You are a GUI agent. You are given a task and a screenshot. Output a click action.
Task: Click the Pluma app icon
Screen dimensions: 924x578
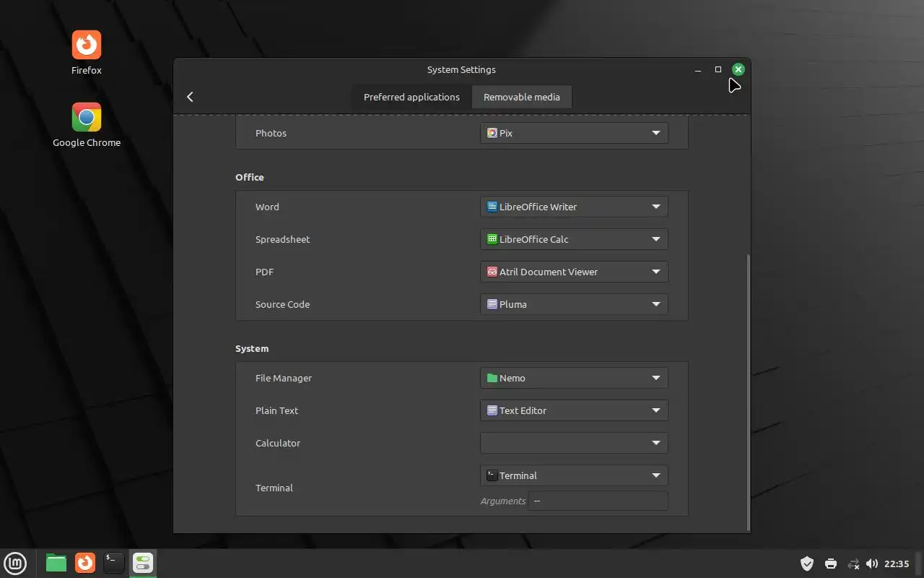click(x=492, y=304)
